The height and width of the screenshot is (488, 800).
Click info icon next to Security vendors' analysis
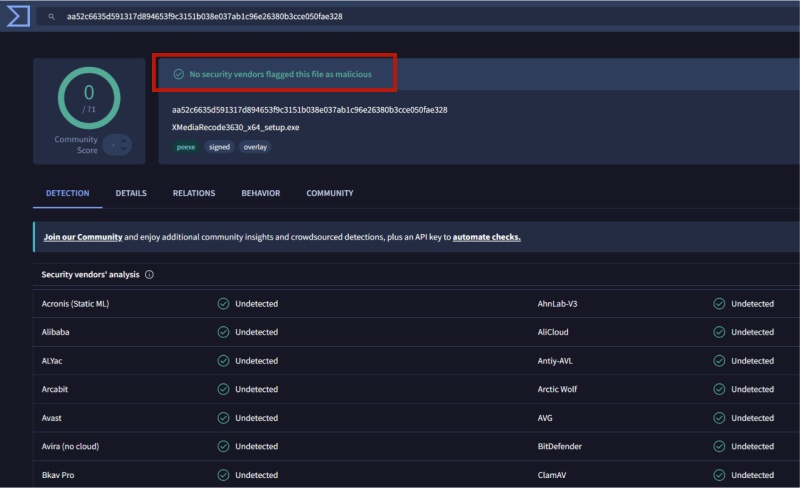coord(149,275)
